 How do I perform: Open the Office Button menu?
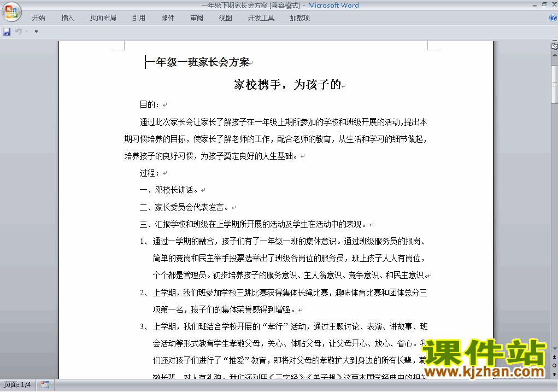[x=11, y=12]
